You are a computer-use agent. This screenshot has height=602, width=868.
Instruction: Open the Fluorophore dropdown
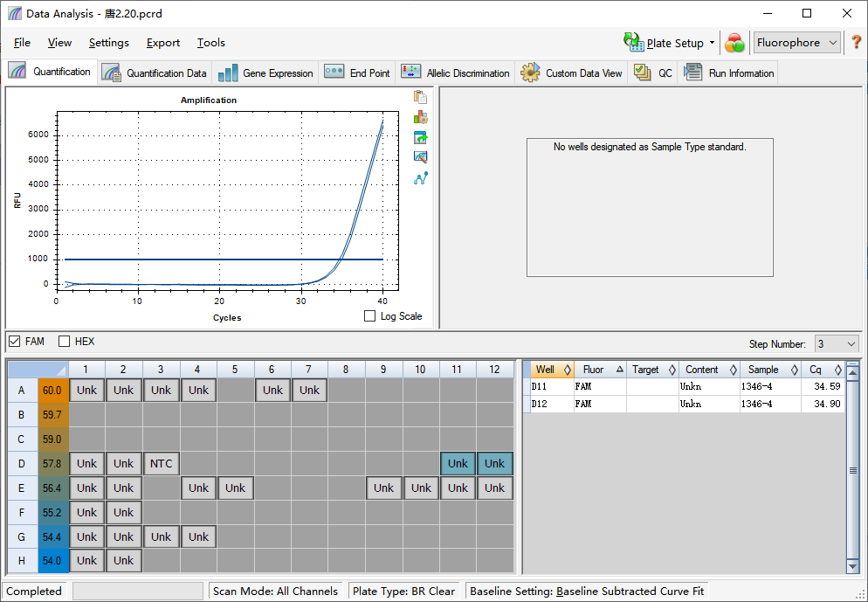pos(797,43)
